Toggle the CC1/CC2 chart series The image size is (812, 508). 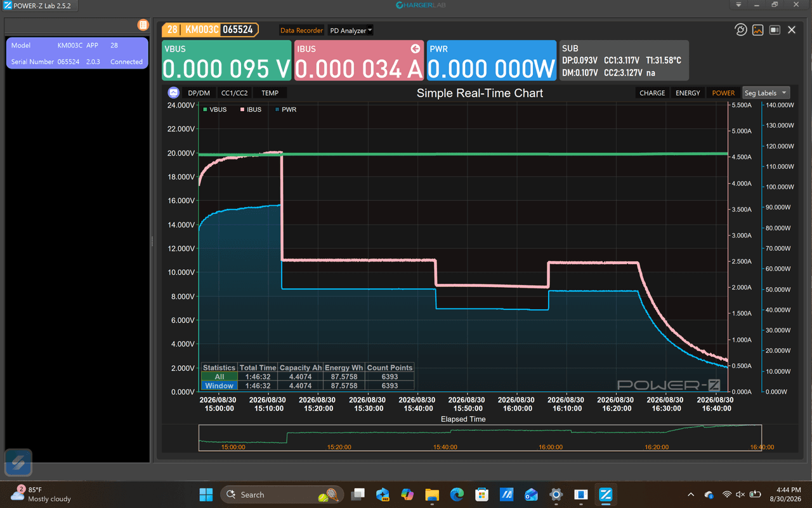[x=234, y=93]
